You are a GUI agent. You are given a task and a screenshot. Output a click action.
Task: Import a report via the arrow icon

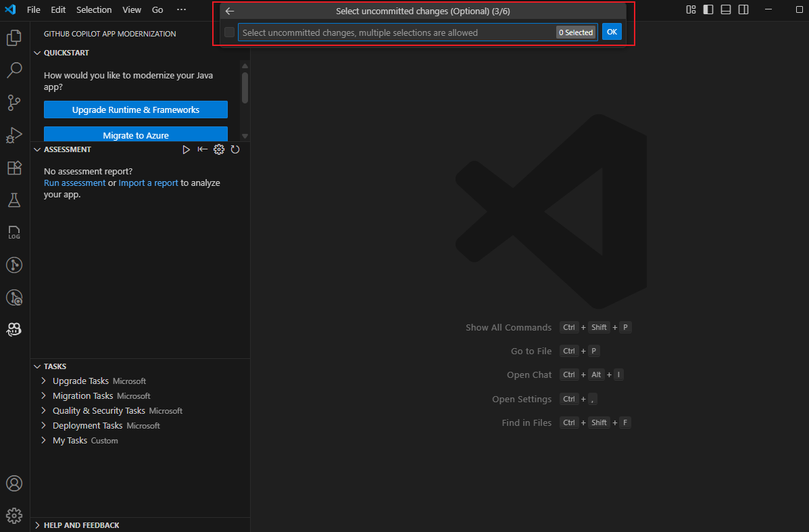pyautogui.click(x=203, y=149)
